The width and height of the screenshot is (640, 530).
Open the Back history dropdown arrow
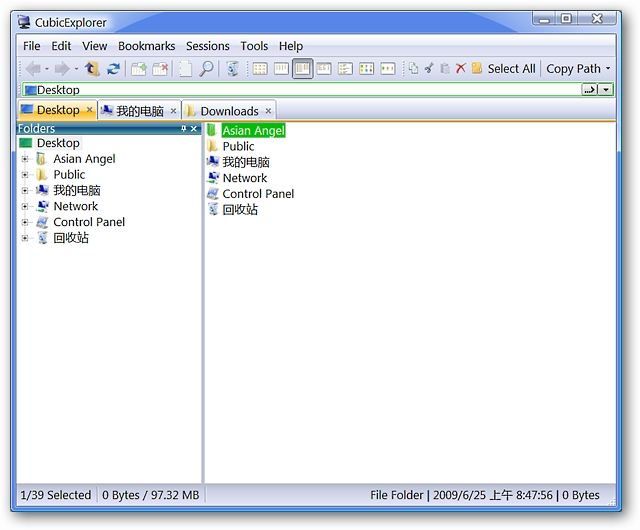47,69
